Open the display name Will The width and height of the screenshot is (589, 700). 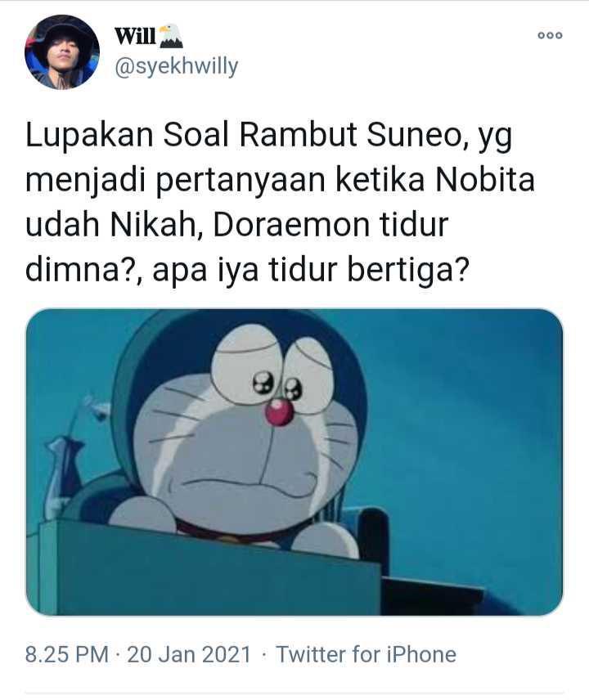point(135,36)
